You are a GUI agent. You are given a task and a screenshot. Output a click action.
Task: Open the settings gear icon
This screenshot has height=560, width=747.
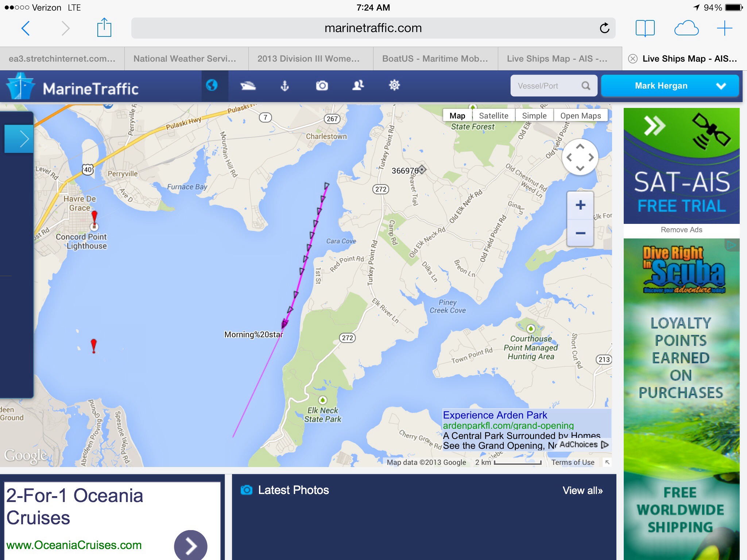pos(394,85)
